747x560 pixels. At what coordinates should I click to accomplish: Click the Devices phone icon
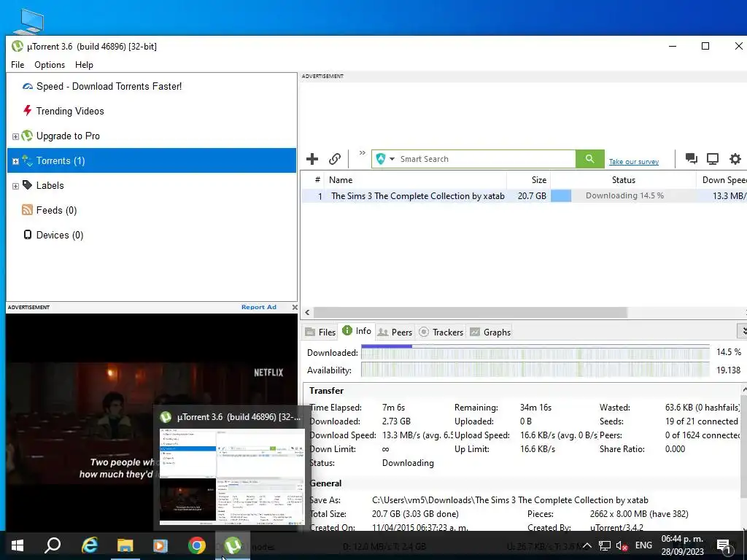[x=28, y=234]
